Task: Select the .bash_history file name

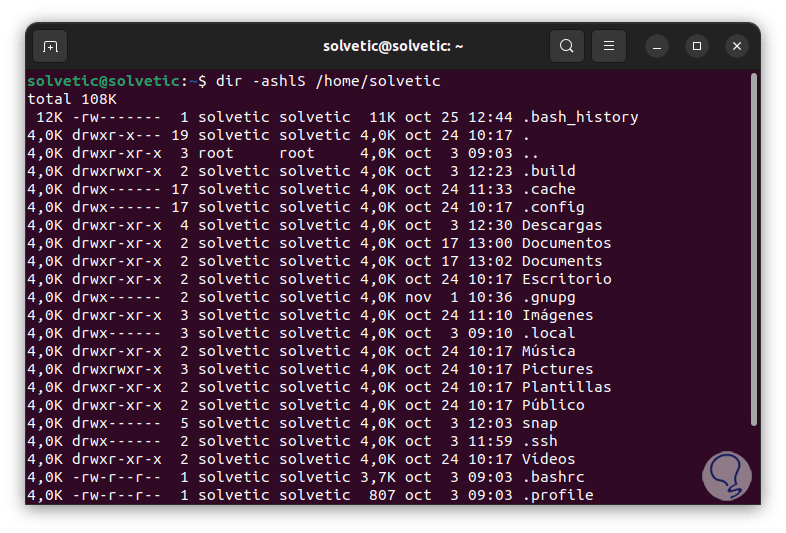Action: [x=580, y=117]
